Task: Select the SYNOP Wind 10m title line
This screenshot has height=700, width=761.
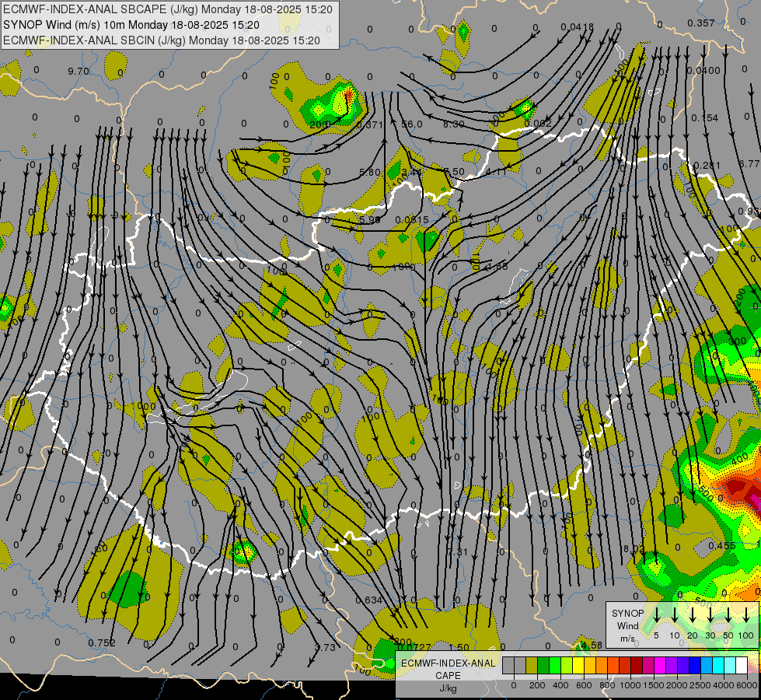Action: pos(131,25)
